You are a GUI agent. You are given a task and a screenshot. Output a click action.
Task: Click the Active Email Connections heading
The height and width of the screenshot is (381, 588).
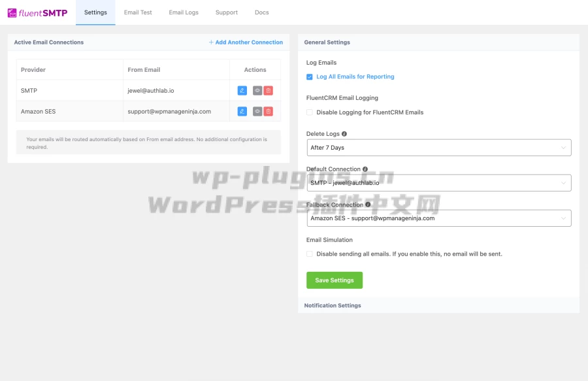pyautogui.click(x=49, y=42)
